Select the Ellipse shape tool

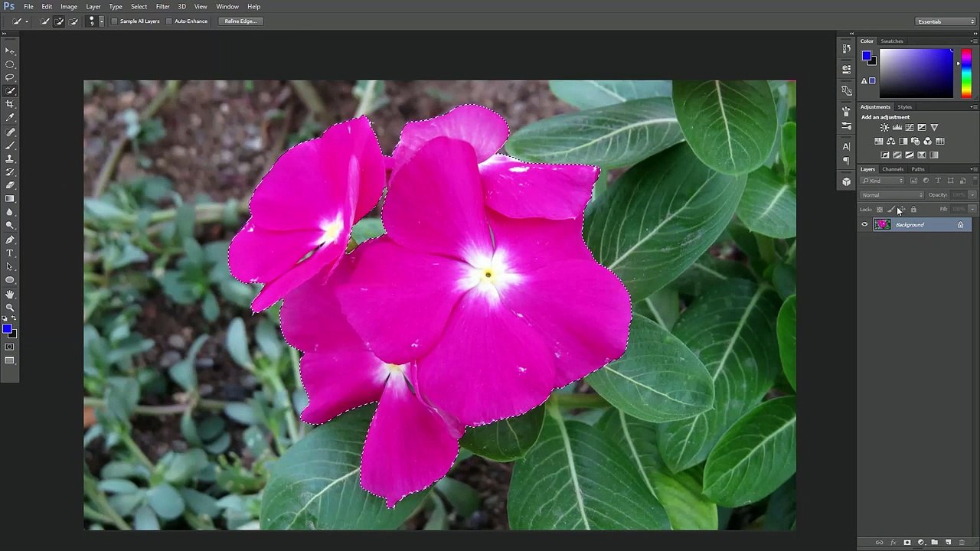click(10, 279)
